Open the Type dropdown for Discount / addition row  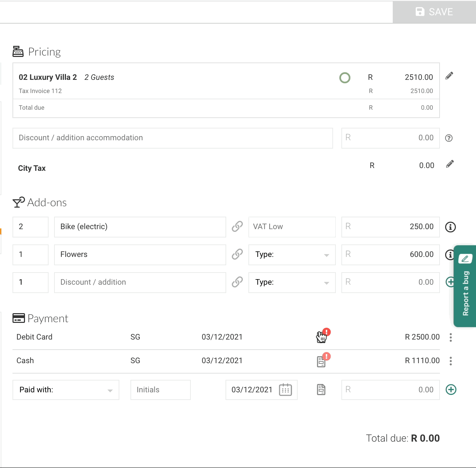pyautogui.click(x=292, y=283)
